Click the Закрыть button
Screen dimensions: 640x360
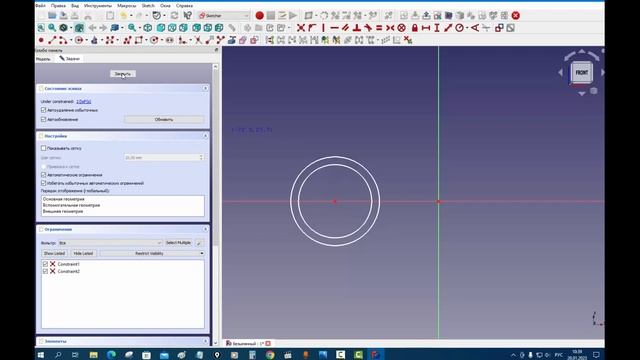(x=123, y=74)
